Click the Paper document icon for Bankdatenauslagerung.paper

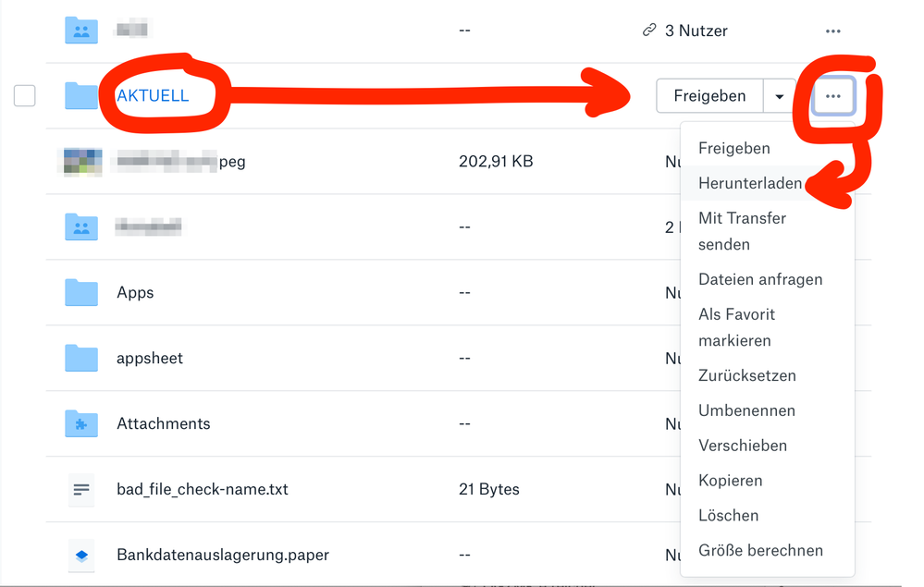pos(80,555)
